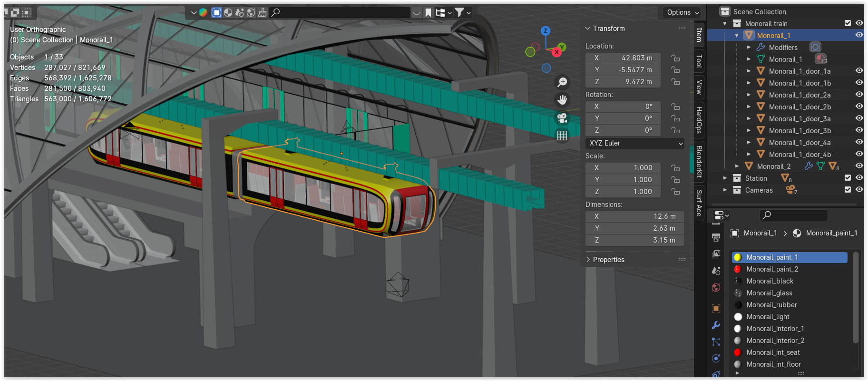Switch to material preview shading
Image resolution: width=868 pixels, height=381 pixels.
pos(228,12)
